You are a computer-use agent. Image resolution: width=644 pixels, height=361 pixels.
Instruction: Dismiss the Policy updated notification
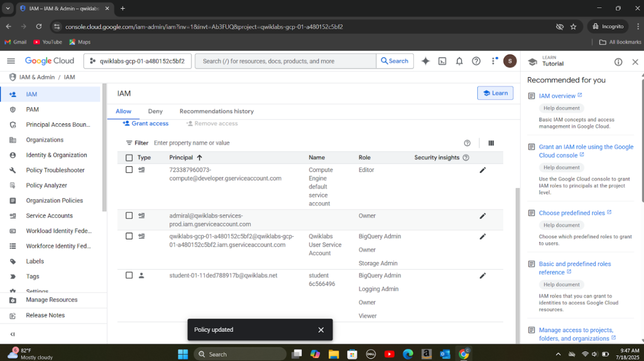[x=321, y=330]
